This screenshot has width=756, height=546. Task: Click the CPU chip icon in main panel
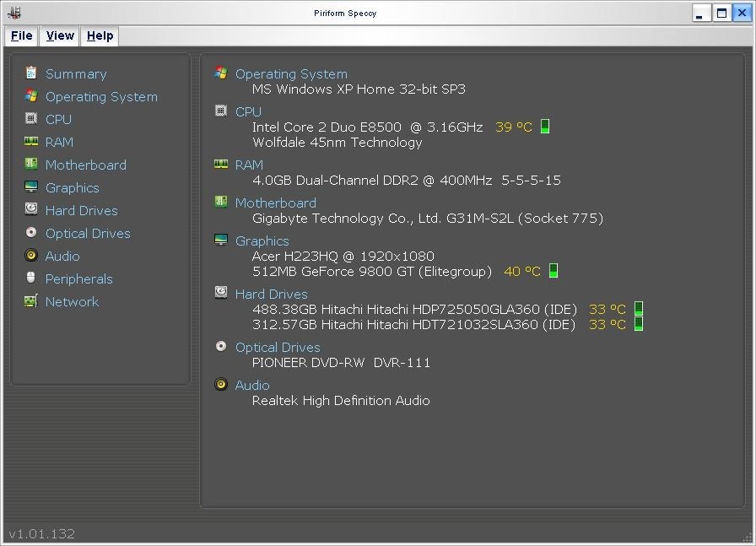click(221, 111)
